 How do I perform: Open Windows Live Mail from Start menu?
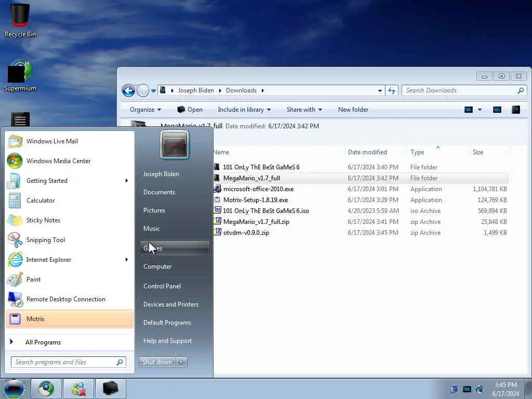coord(70,141)
